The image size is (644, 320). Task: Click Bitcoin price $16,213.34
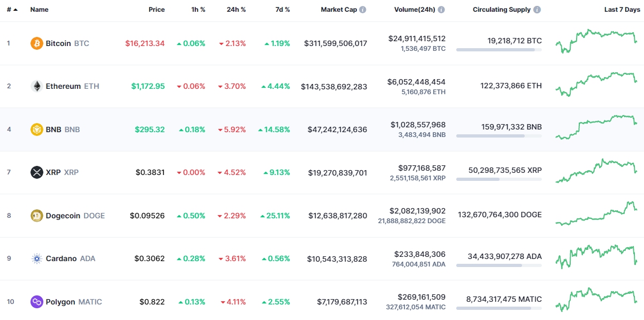pyautogui.click(x=145, y=43)
